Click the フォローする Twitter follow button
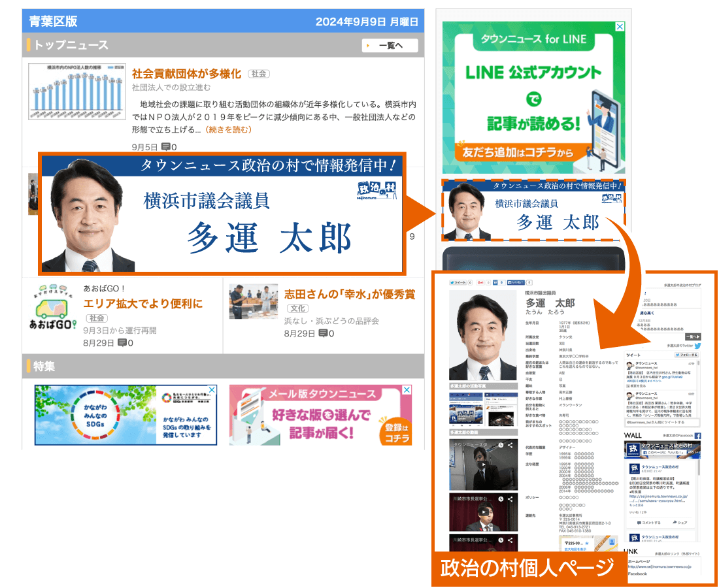Viewport: 719px width, 588px height. pyautogui.click(x=686, y=355)
